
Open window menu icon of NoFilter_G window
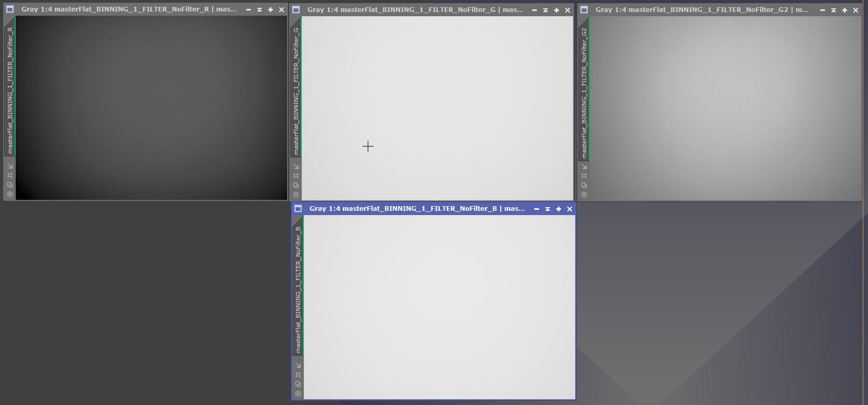pos(296,10)
